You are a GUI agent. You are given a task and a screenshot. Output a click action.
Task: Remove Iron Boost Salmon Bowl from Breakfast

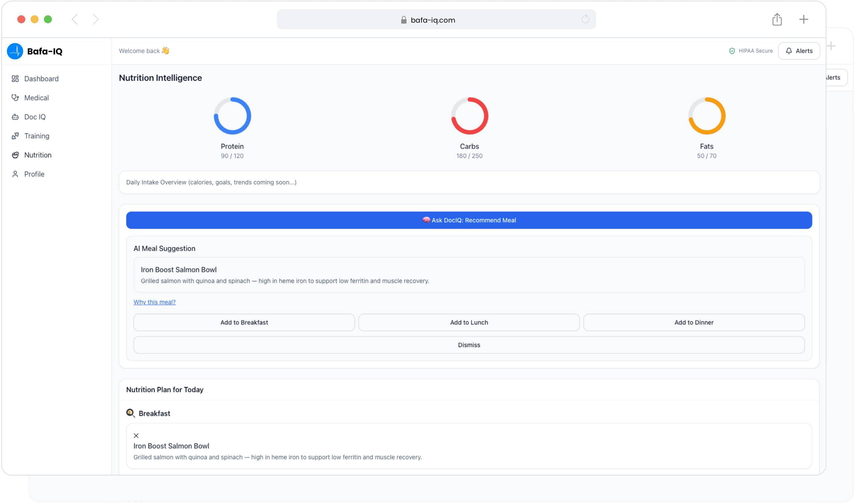coord(136,436)
